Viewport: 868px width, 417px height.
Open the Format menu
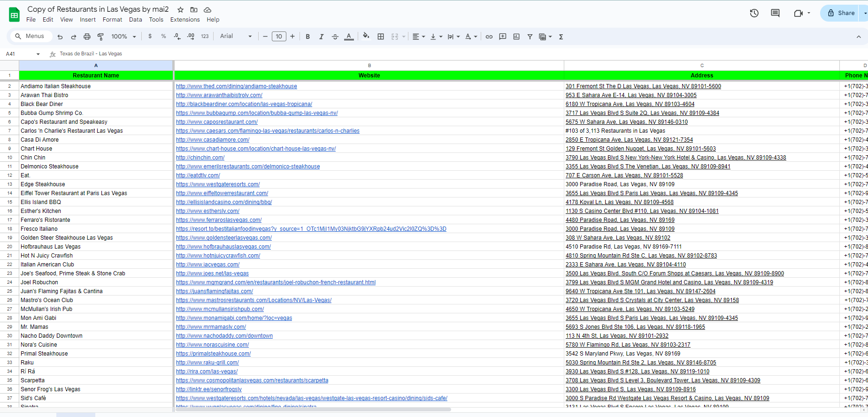(112, 20)
